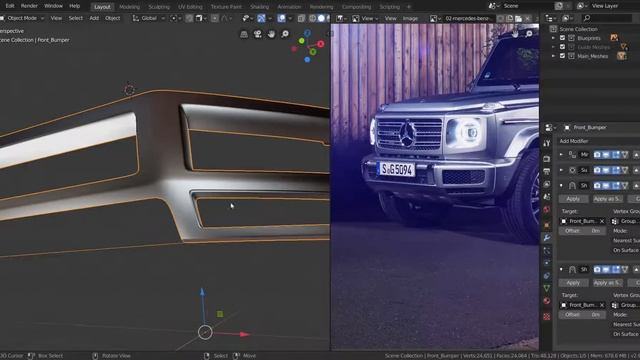Toggle render visibility camera on Mirror modifier
The width and height of the screenshot is (640, 360).
(x=597, y=154)
